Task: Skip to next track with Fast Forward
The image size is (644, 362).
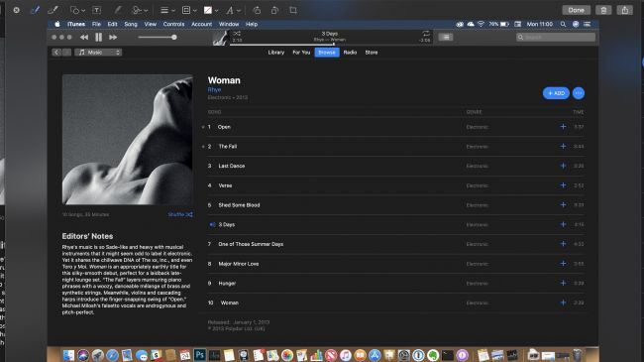Action: 113,37
